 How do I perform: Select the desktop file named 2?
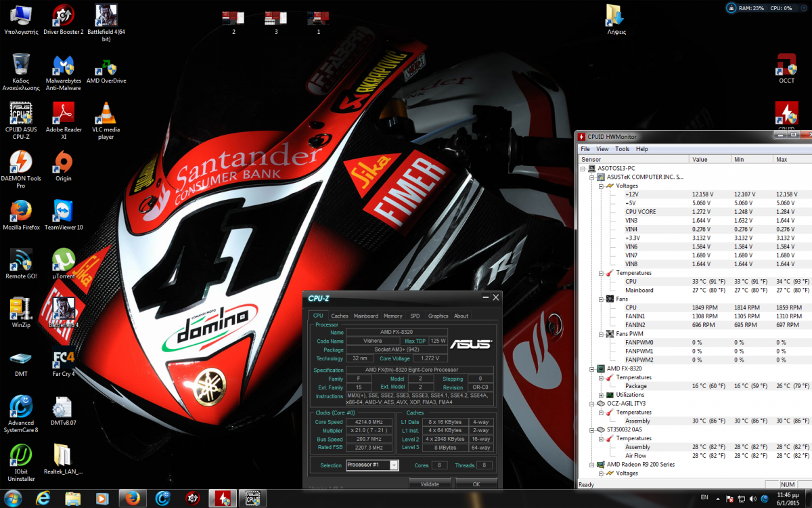coord(234,22)
